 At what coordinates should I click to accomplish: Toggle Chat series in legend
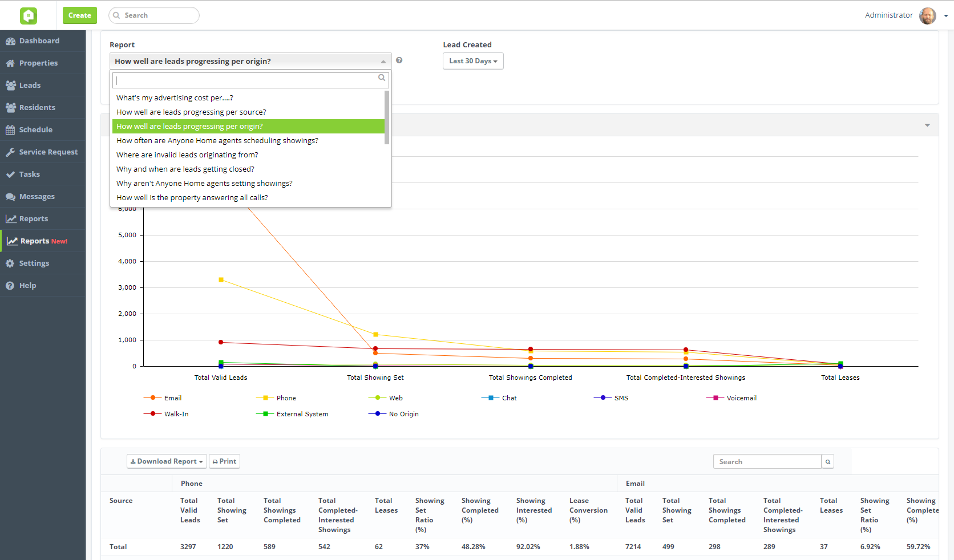(x=499, y=398)
